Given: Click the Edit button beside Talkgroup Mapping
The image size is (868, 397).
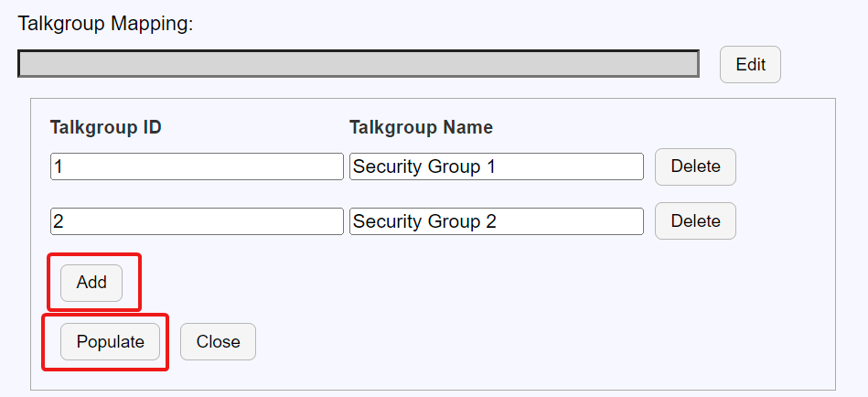Looking at the screenshot, I should 750,65.
